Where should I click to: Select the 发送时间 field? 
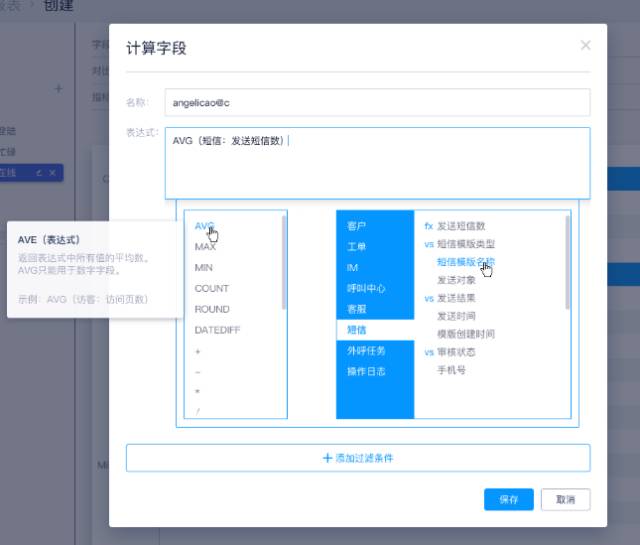pos(456,316)
